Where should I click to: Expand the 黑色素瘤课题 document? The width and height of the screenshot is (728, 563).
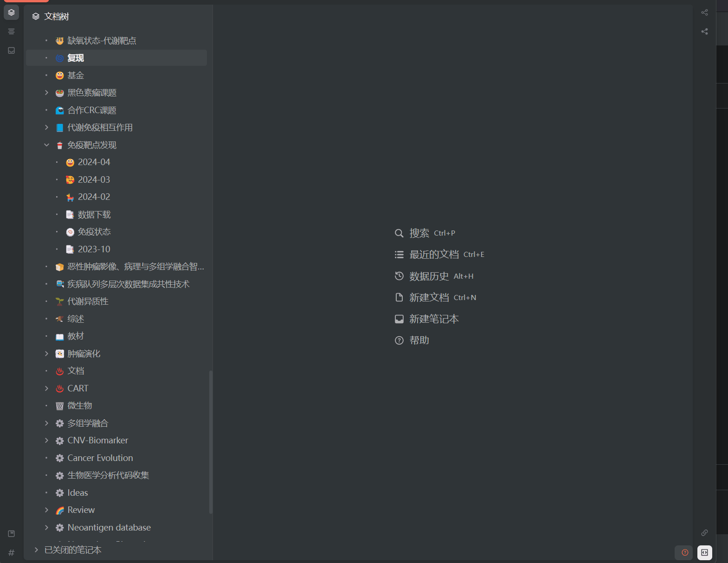coord(46,93)
